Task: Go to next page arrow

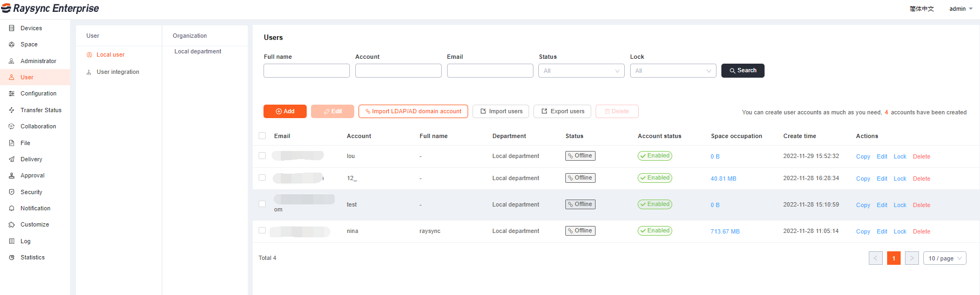Action: 912,258
